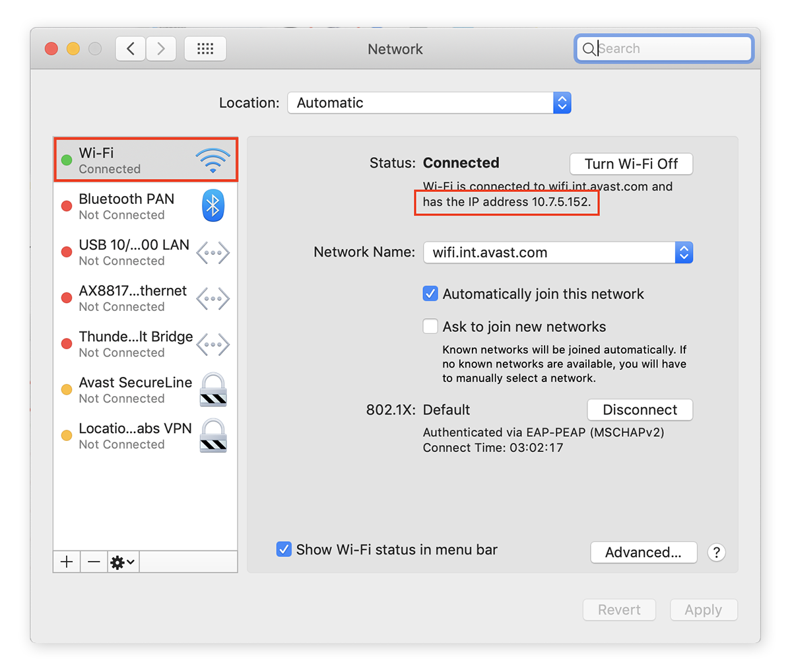Viewport: 792px width, 672px height.
Task: Click the AX8817 ethernet adapter icon
Action: [x=213, y=298]
